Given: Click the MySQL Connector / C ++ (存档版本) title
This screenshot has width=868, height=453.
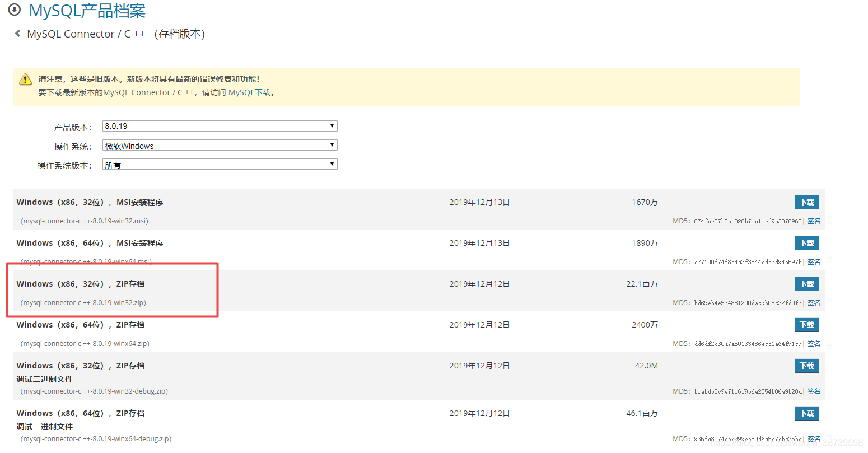Looking at the screenshot, I should coord(116,34).
